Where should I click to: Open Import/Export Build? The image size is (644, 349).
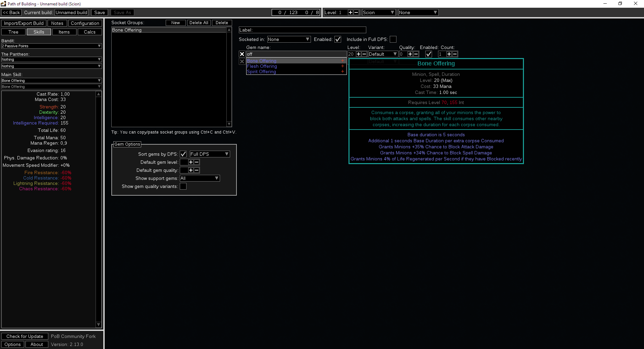24,23
